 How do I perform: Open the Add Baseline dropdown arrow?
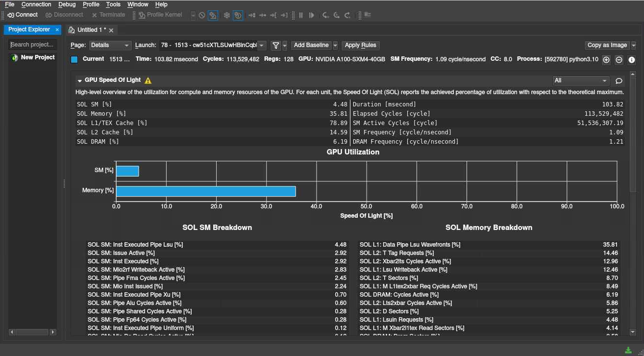(x=335, y=45)
